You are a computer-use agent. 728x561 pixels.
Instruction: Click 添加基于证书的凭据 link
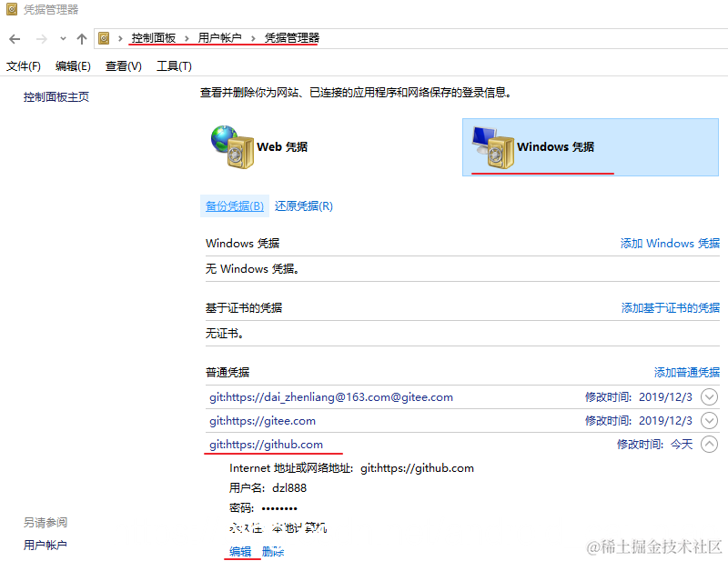[x=671, y=307]
